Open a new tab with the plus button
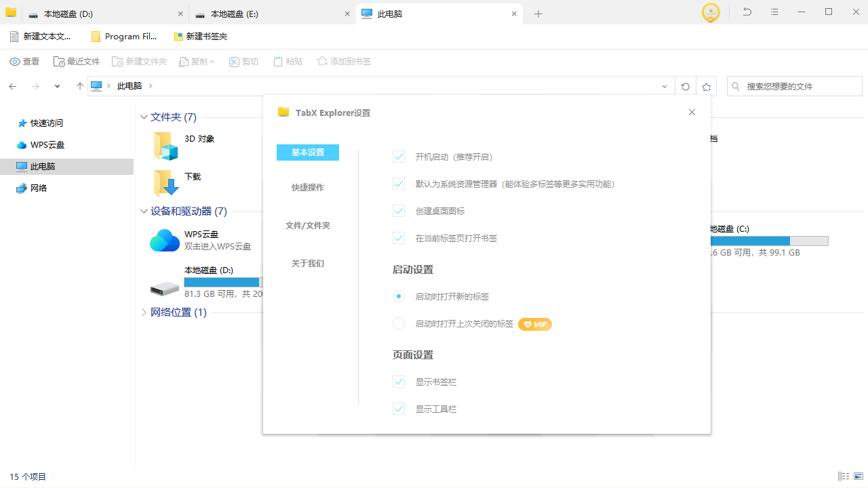Image resolution: width=868 pixels, height=488 pixels. 538,14
